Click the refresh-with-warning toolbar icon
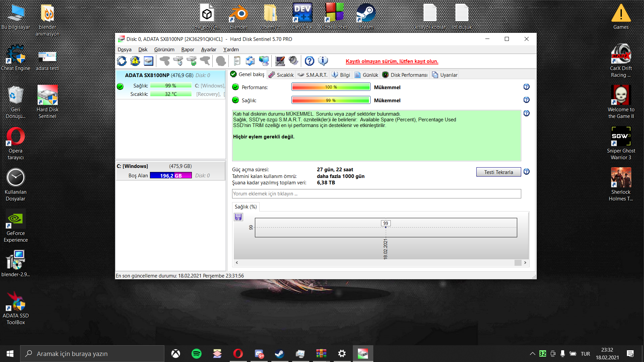Image resolution: width=644 pixels, height=362 pixels. 135,61
